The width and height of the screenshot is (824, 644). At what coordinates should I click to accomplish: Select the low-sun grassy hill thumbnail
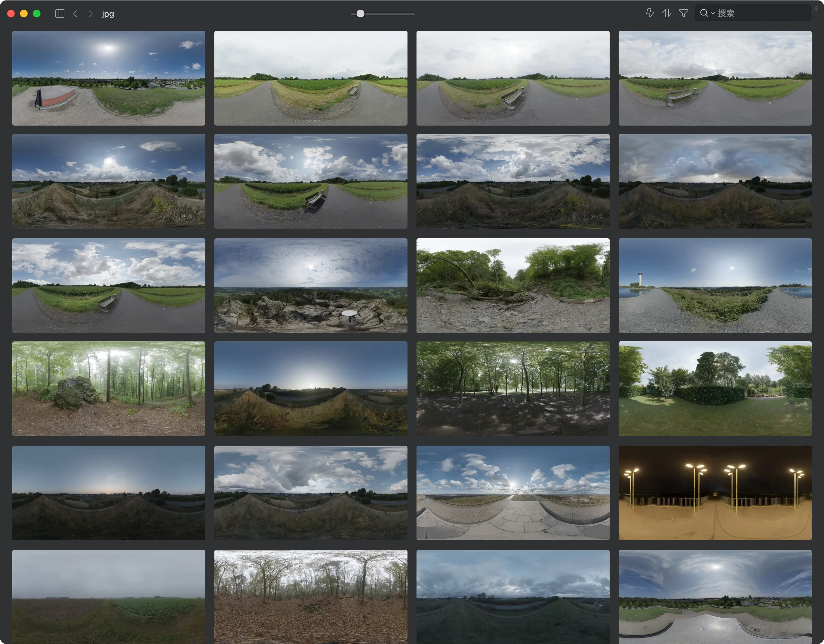(x=311, y=389)
